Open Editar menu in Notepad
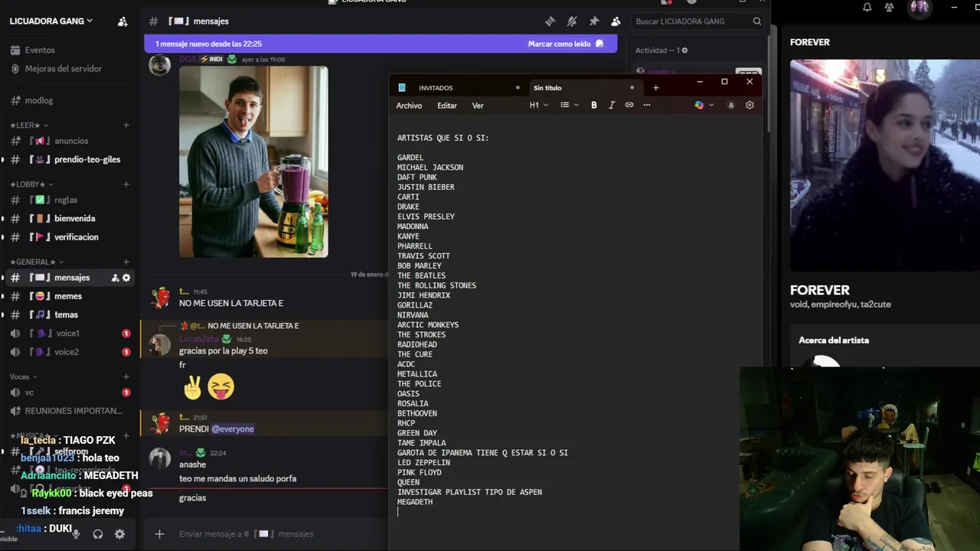980x551 pixels. coord(447,106)
